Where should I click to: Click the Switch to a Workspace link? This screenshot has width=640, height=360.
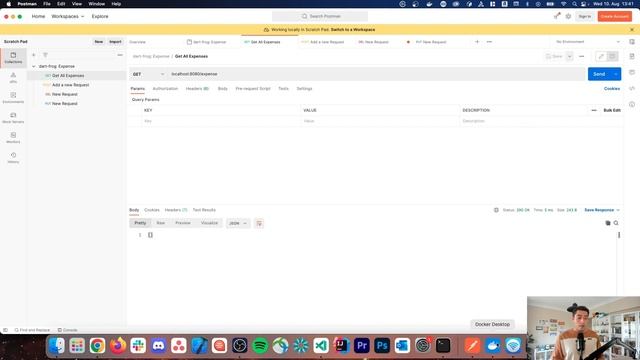(353, 30)
